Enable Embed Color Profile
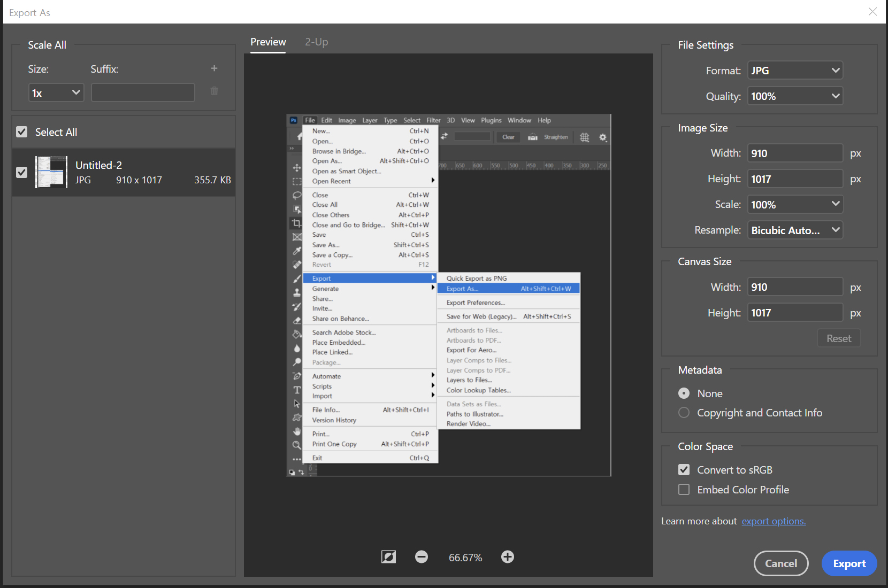Screen dimensions: 888x588 point(684,490)
